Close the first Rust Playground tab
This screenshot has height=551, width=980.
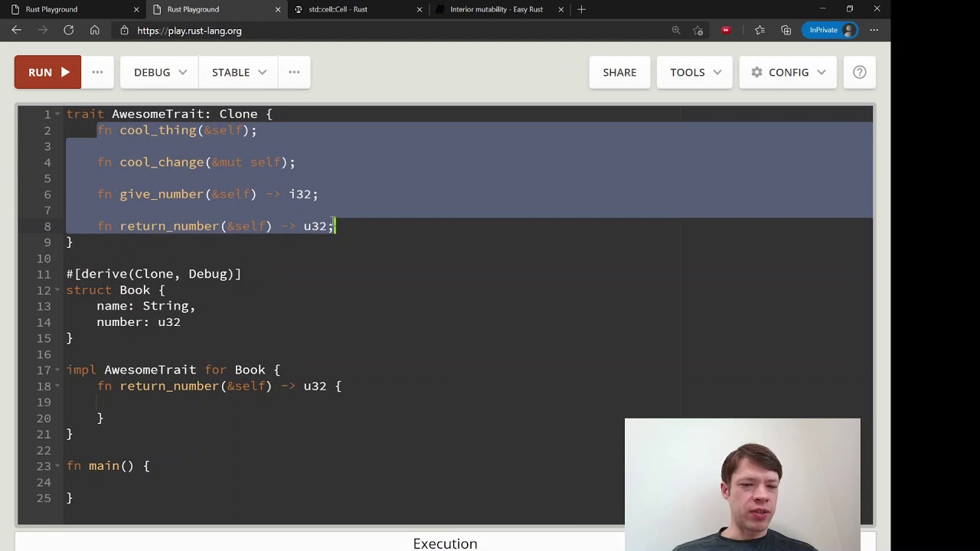pyautogui.click(x=136, y=9)
